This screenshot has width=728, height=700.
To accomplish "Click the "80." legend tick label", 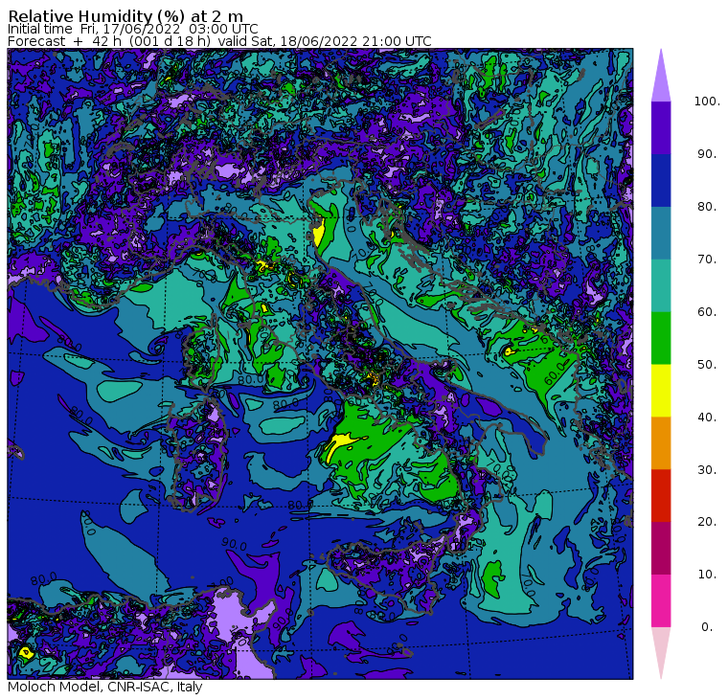I will pos(707,207).
